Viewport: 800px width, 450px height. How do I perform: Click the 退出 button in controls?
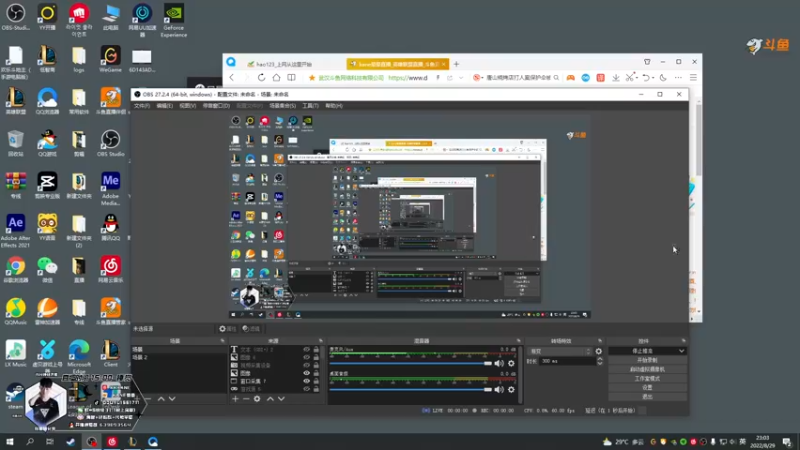tap(647, 397)
